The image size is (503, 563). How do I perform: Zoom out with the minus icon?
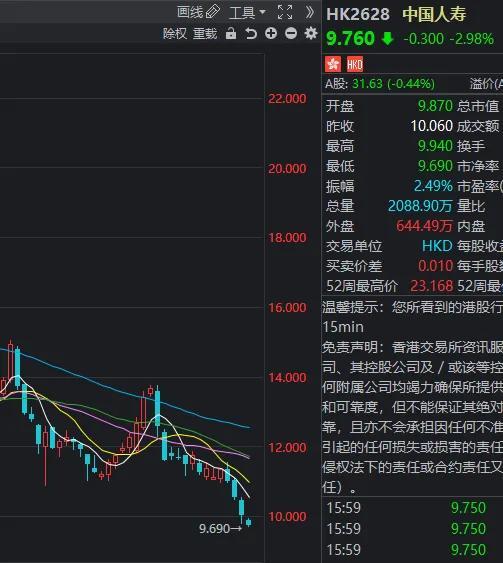click(x=291, y=33)
